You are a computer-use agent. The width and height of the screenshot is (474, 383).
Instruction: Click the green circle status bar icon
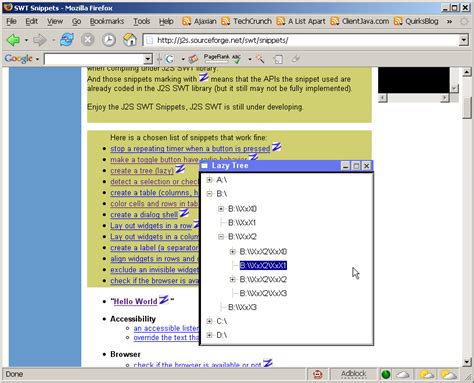[x=386, y=374]
